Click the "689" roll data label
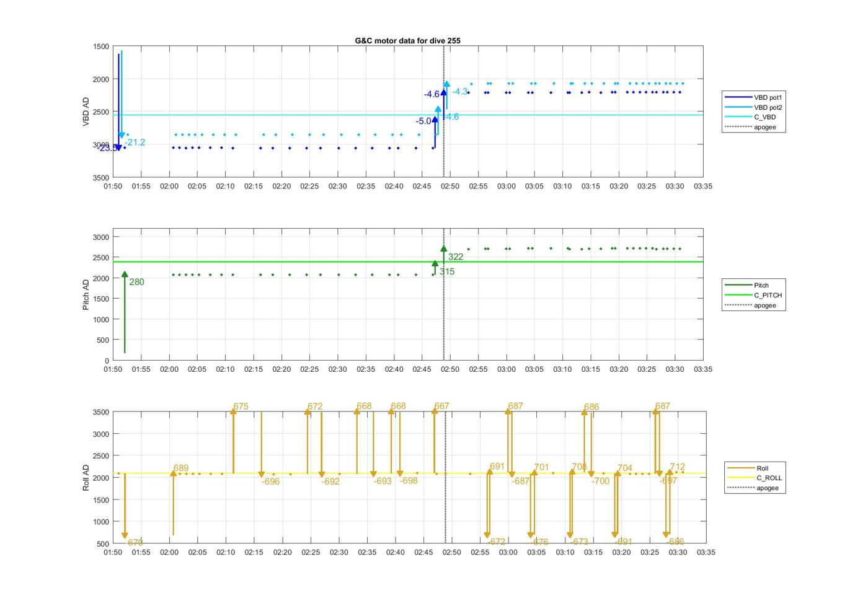Screen dimensions: 868x611 pos(181,468)
